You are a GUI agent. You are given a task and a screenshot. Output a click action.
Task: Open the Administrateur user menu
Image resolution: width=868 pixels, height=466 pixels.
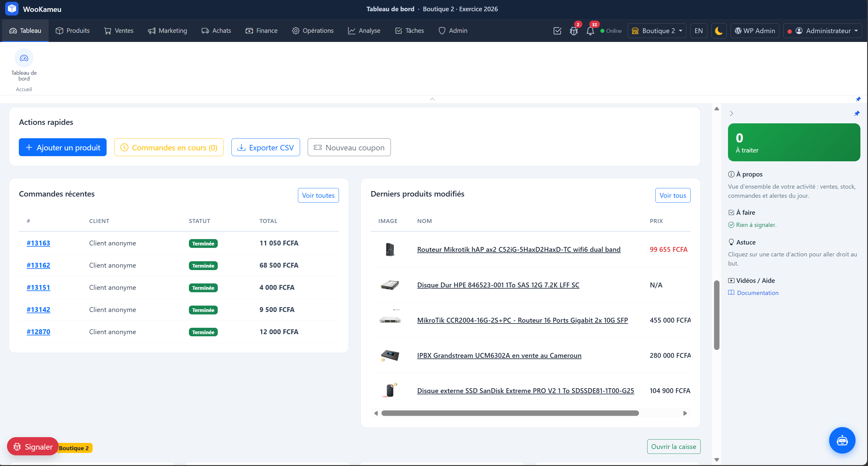tap(822, 31)
